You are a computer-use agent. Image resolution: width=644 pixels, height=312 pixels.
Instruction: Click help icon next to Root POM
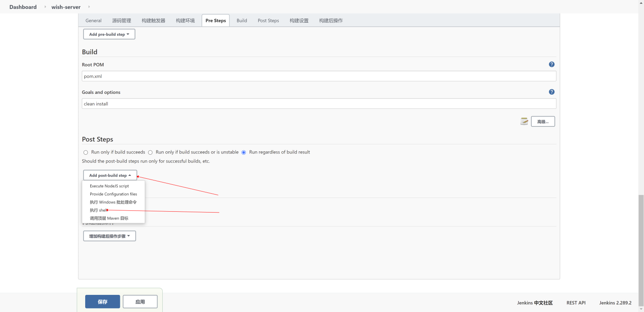pos(552,64)
